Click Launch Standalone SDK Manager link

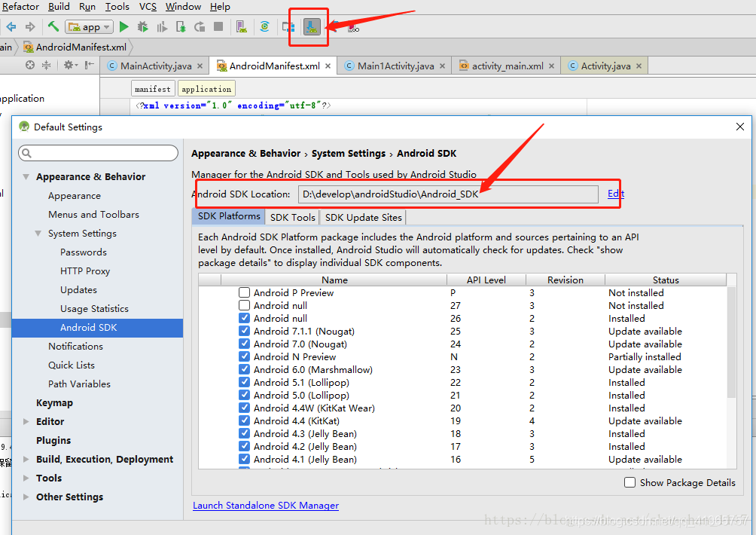[266, 506]
